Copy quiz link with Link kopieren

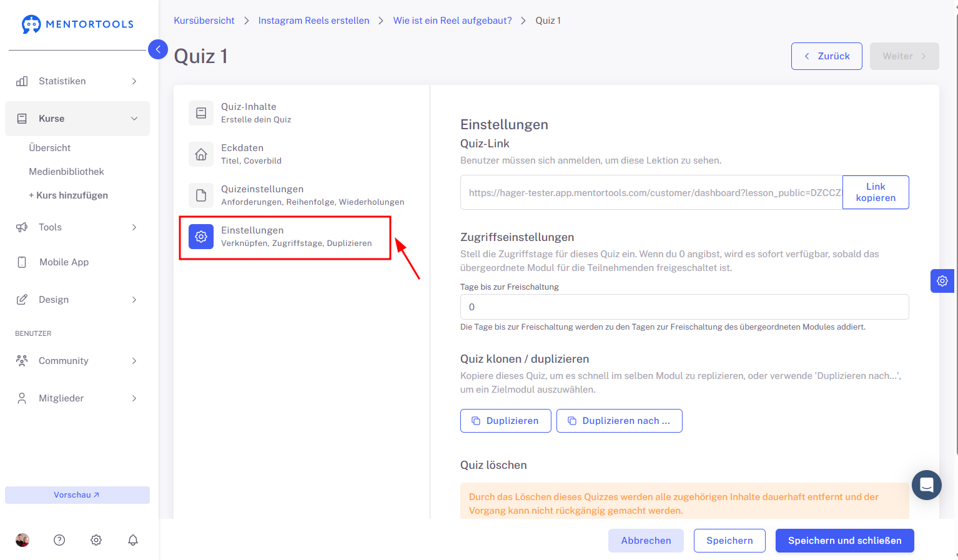pyautogui.click(x=876, y=192)
